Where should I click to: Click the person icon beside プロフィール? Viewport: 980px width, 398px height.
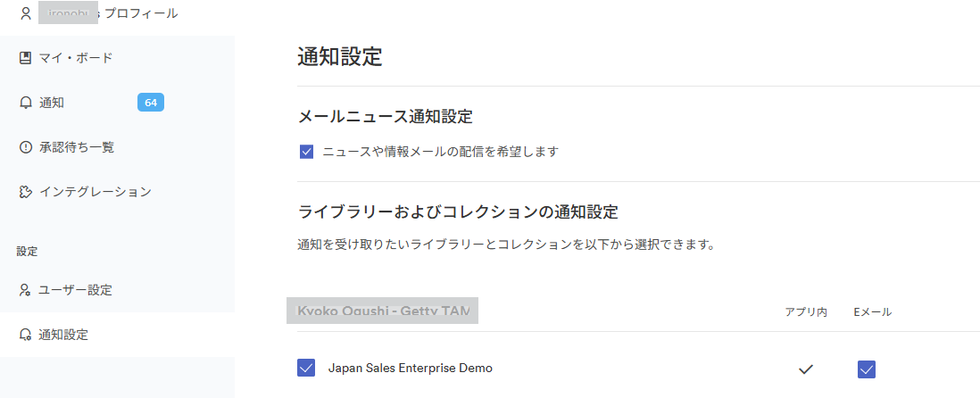point(26,13)
